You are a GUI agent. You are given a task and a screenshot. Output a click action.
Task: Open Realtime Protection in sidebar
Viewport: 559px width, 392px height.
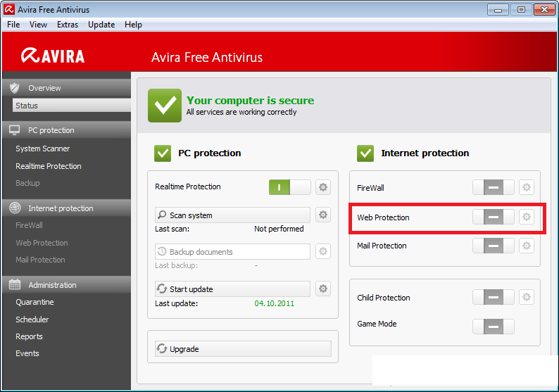(x=49, y=166)
